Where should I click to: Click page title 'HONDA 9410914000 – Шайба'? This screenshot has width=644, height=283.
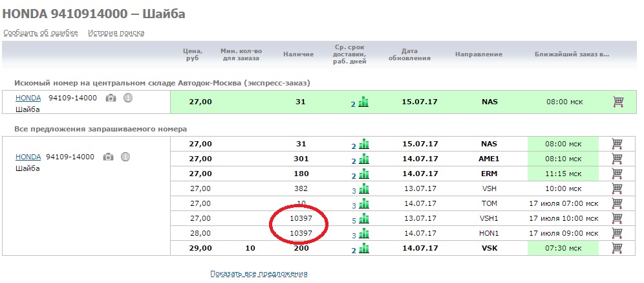[x=94, y=14]
